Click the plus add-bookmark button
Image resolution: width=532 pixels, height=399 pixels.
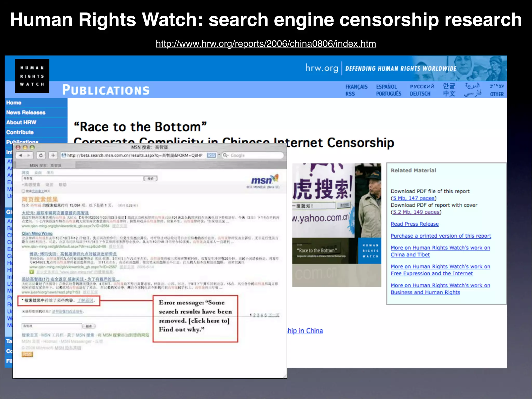[x=53, y=155]
